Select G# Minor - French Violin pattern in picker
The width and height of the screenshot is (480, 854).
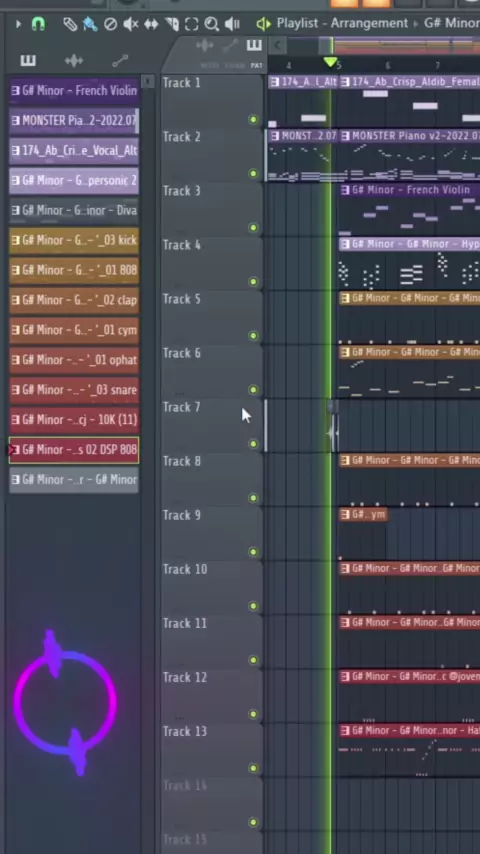[74, 90]
